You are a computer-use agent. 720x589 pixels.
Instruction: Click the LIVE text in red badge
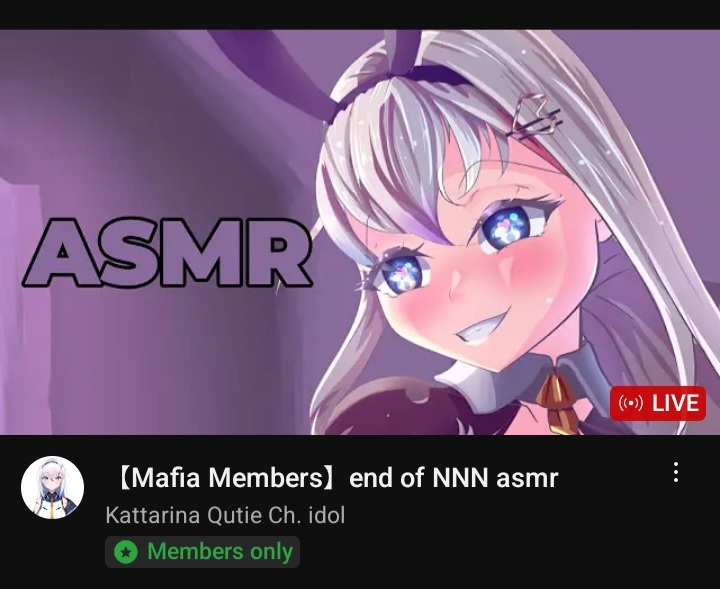tap(675, 403)
